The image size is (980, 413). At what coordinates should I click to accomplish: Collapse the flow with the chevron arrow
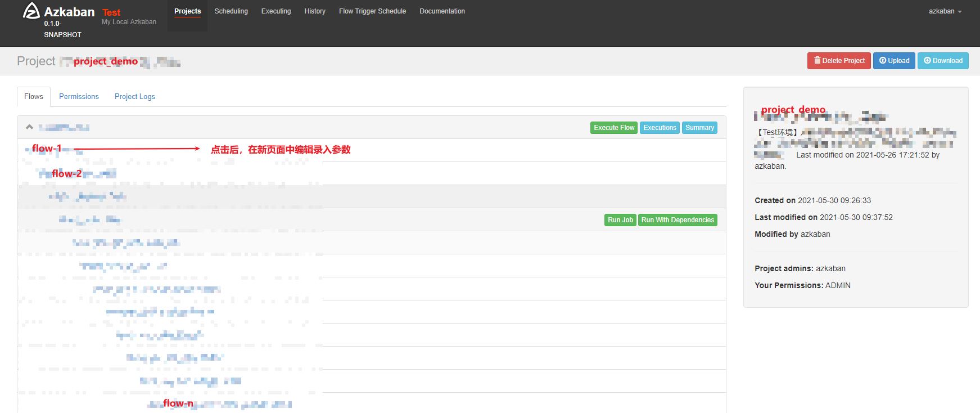coord(29,127)
